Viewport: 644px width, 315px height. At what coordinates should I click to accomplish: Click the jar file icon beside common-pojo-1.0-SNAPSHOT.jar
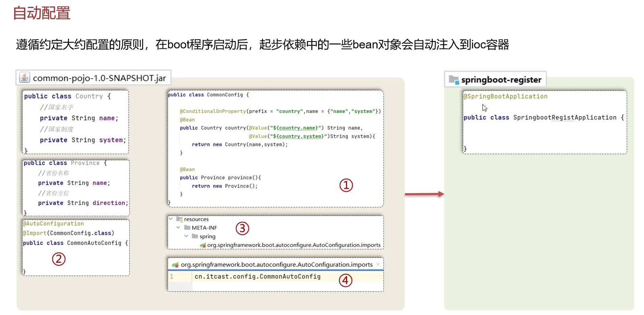click(25, 77)
